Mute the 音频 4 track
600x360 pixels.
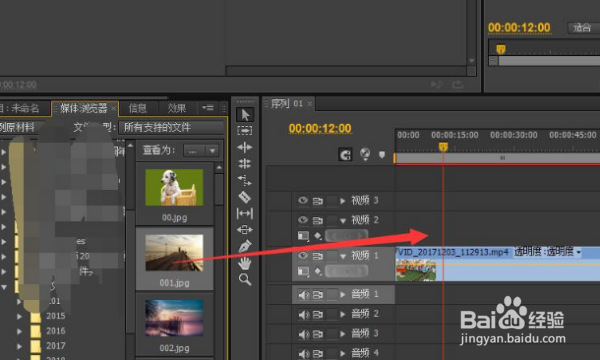tap(304, 353)
